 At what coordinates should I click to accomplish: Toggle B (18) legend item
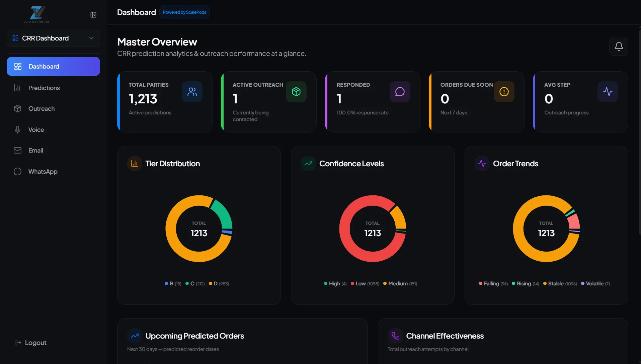173,284
